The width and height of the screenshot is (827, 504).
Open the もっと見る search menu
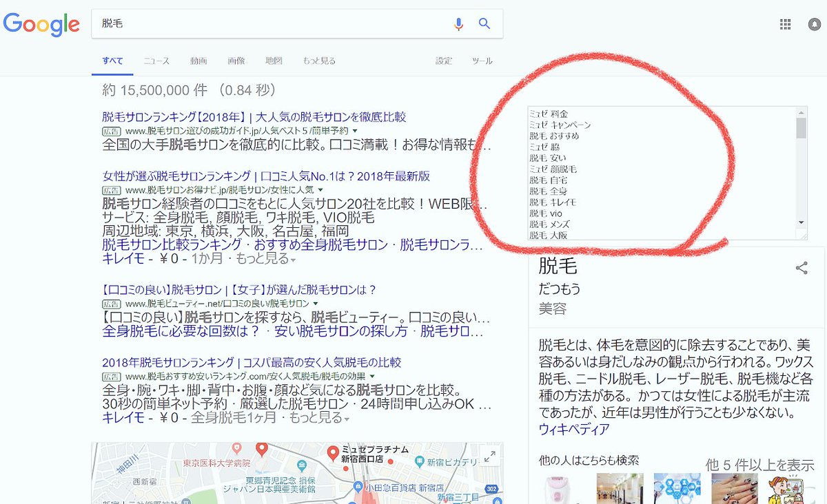(319, 61)
